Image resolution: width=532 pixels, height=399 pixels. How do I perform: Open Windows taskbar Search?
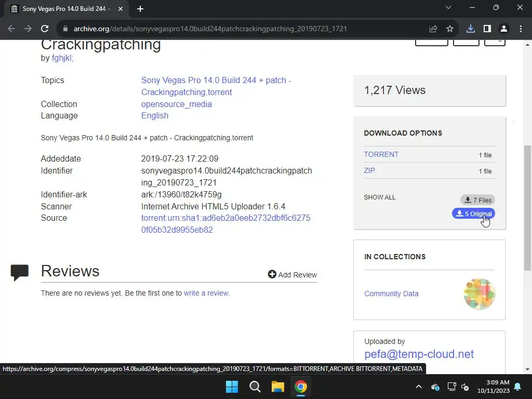pyautogui.click(x=255, y=387)
